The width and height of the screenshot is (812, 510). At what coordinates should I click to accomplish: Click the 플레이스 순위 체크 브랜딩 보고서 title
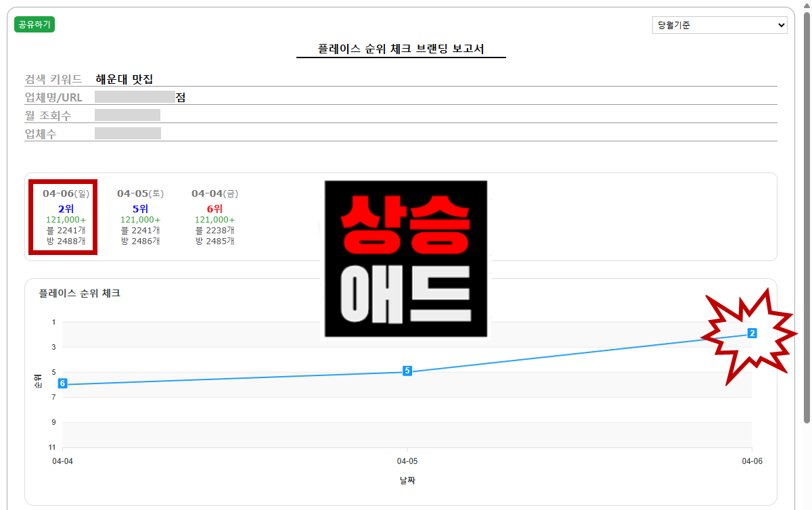pyautogui.click(x=401, y=49)
